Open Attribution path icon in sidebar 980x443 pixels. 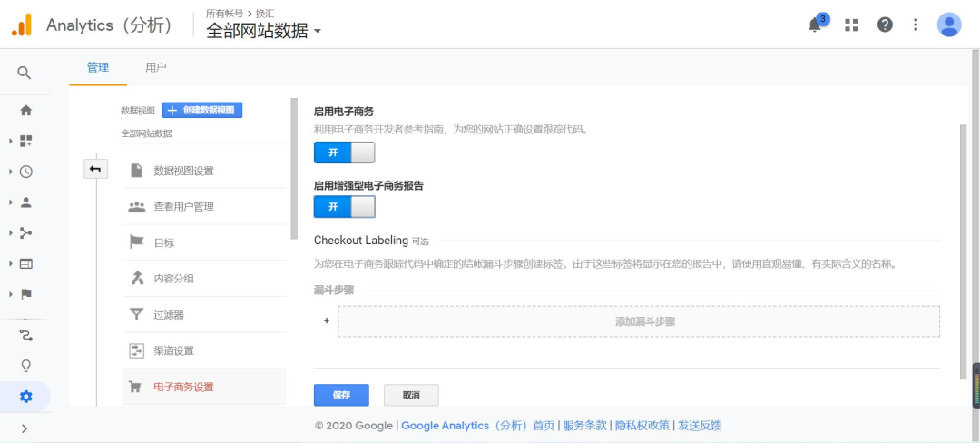click(25, 336)
